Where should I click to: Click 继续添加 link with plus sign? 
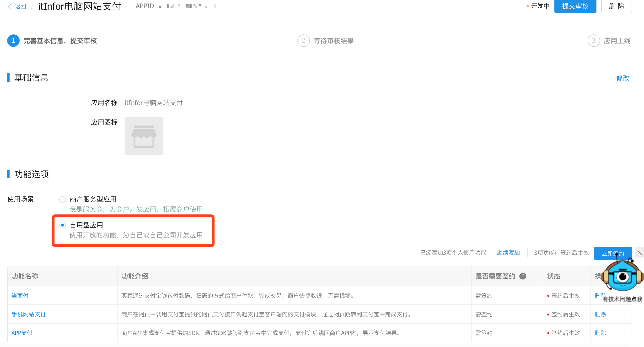(505, 253)
